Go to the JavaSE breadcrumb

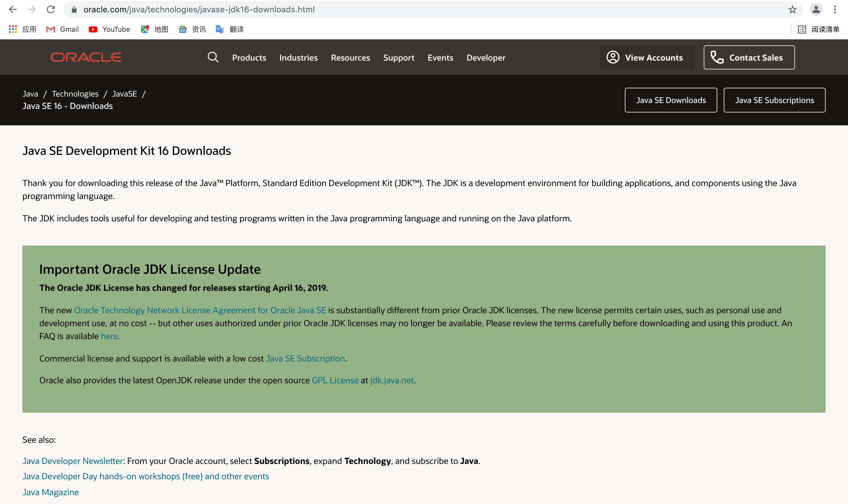pos(125,94)
